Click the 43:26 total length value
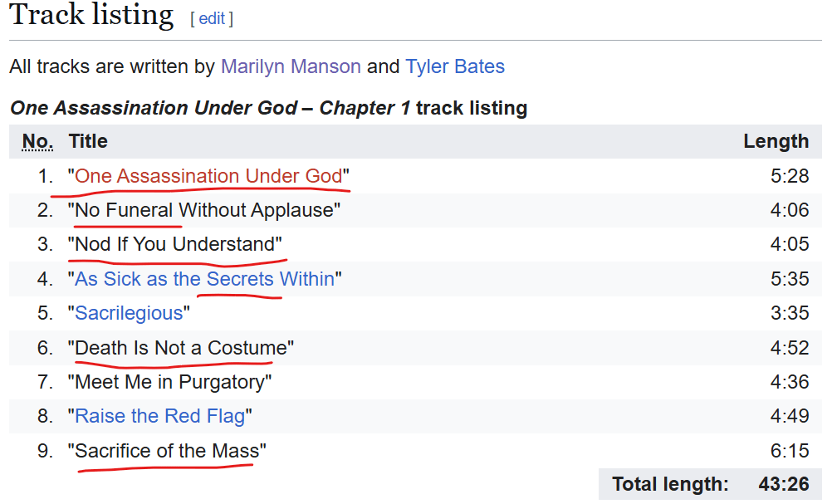Viewport: 832px width, 504px height. pyautogui.click(x=783, y=484)
